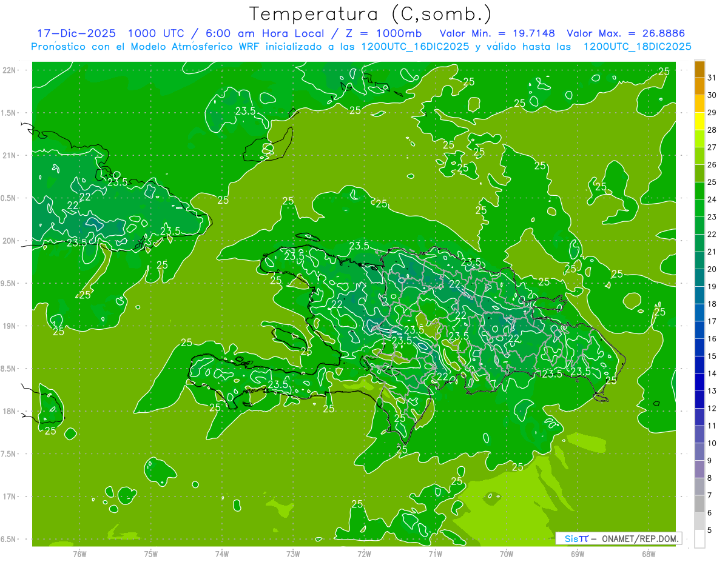Click the colorbar scale label "26"

point(712,165)
